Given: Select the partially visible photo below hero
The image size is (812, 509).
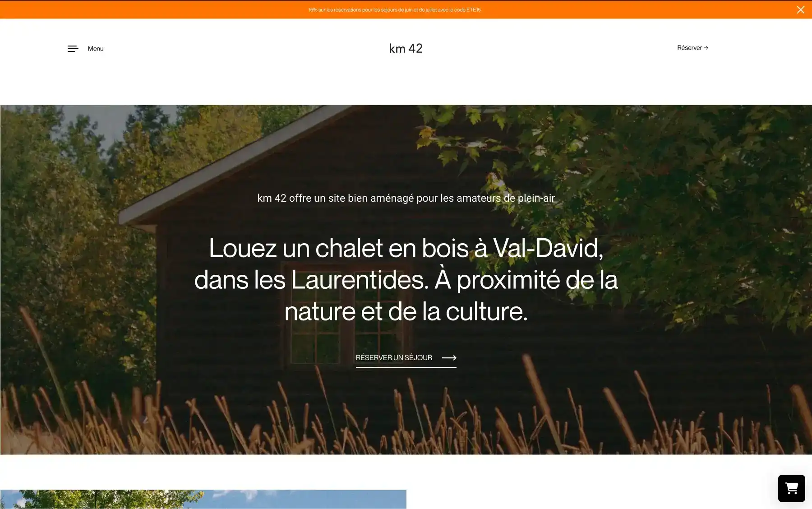Looking at the screenshot, I should click(x=203, y=499).
